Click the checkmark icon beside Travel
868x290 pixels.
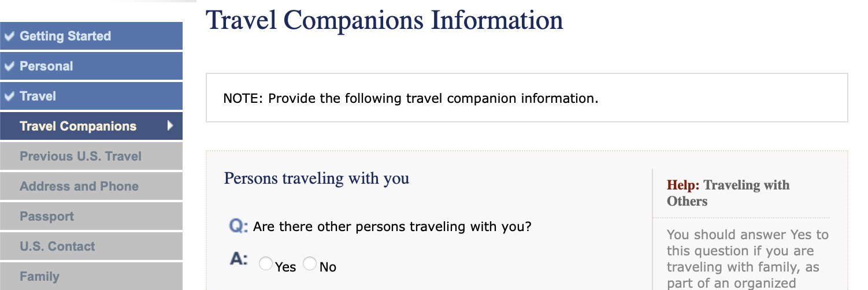(9, 96)
